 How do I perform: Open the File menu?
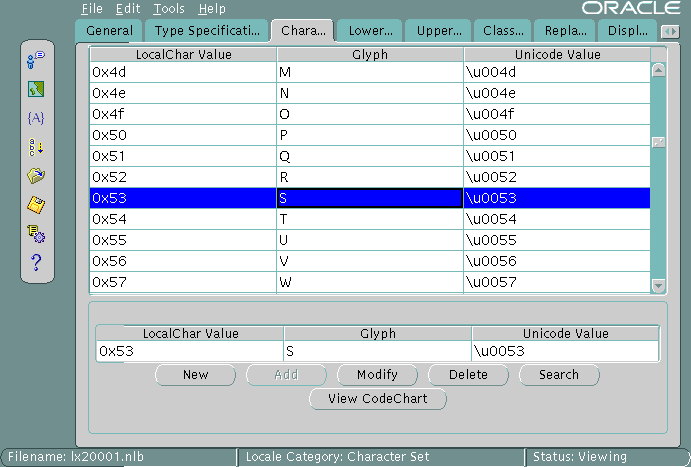click(92, 9)
